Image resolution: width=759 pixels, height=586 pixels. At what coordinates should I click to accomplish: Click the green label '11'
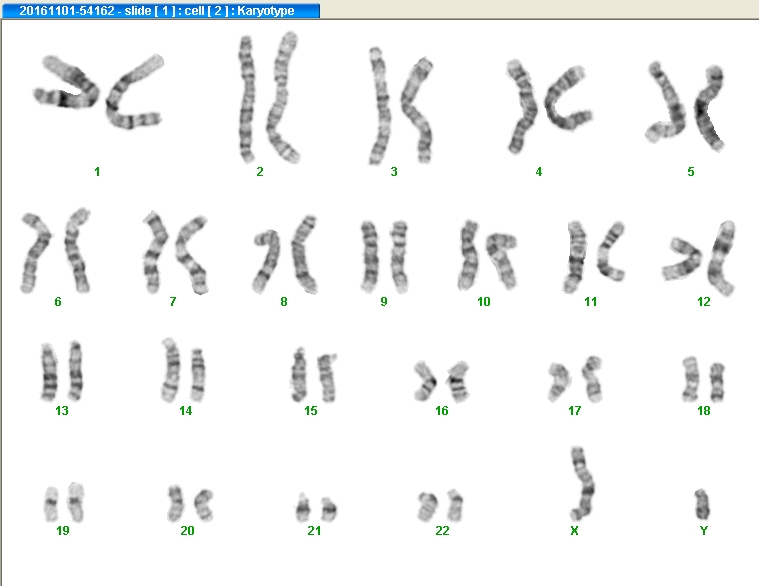click(591, 302)
